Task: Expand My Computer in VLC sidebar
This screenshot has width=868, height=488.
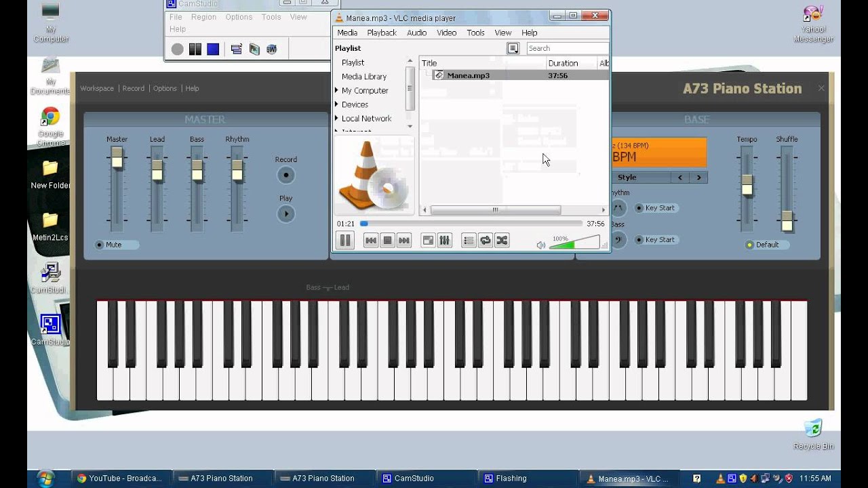Action: click(x=336, y=90)
